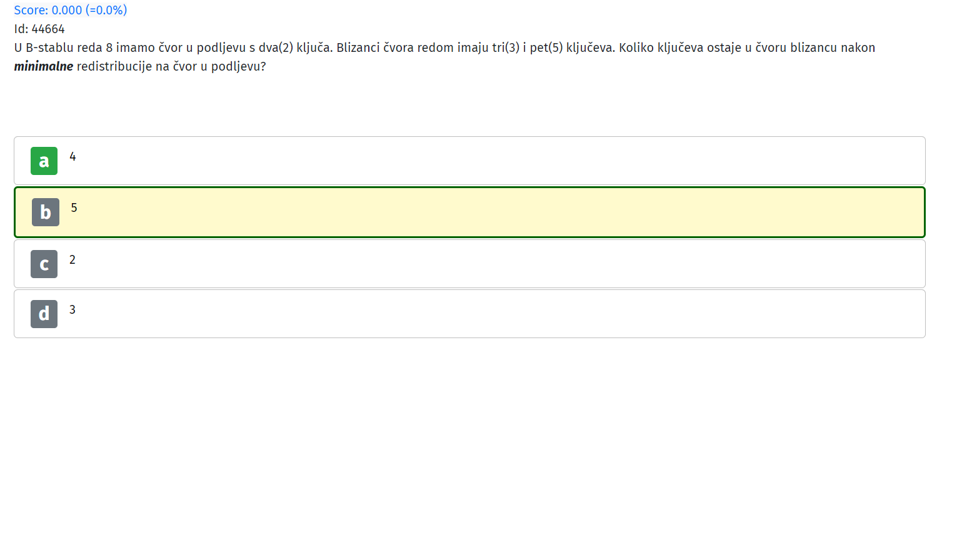
Task: Click the gray letter 'b' badge
Action: [x=46, y=212]
